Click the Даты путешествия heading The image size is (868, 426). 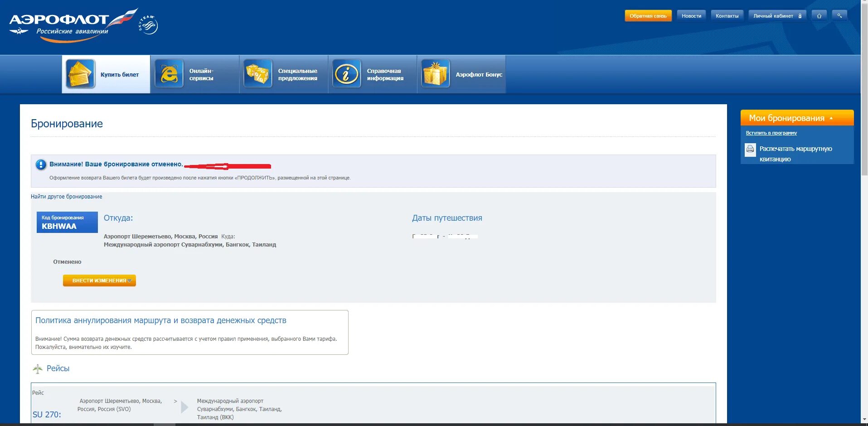447,218
